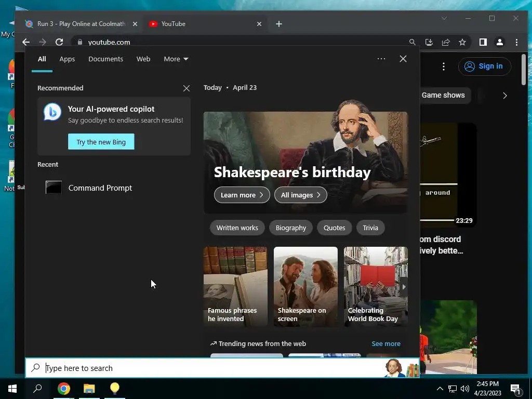This screenshot has height=399, width=532.
Task: Select the Trivia chip
Action: [370, 228]
